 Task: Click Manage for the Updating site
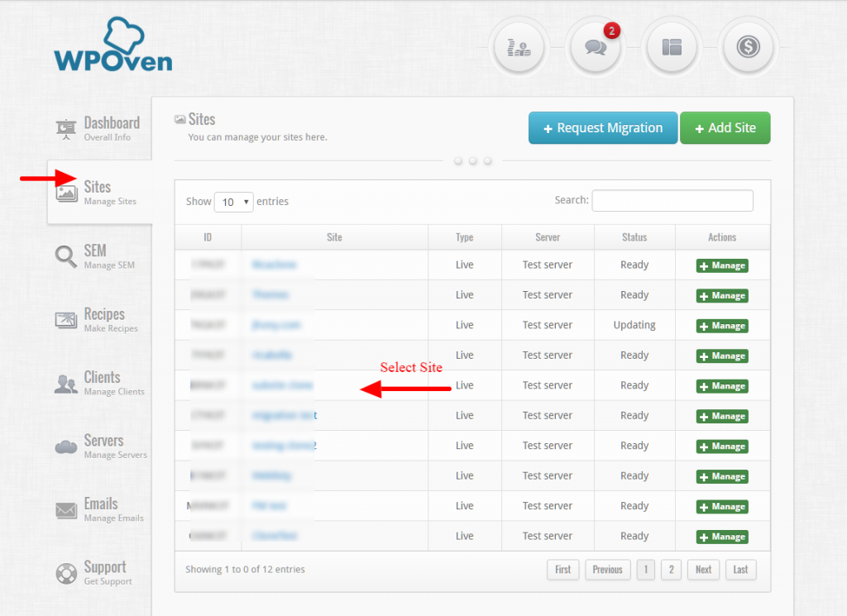[722, 326]
